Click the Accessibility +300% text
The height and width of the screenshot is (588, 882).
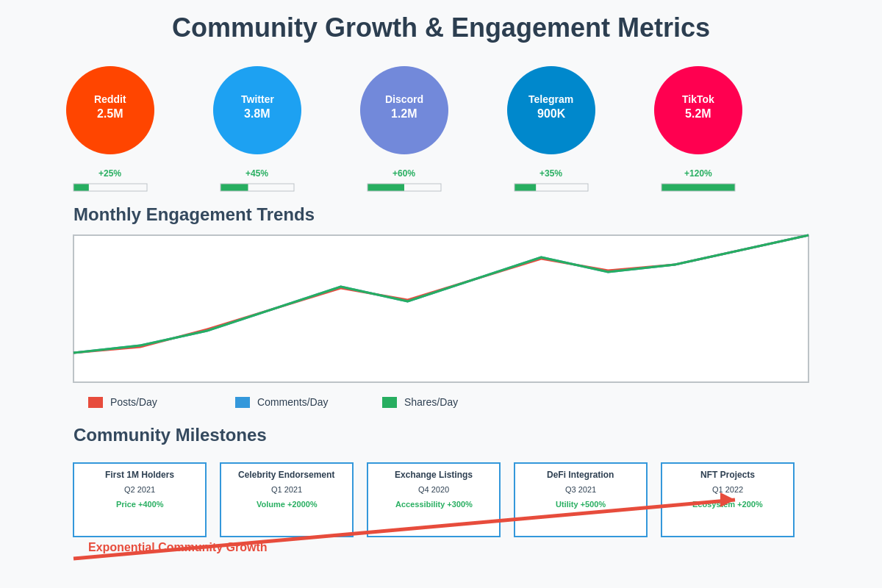click(x=434, y=504)
